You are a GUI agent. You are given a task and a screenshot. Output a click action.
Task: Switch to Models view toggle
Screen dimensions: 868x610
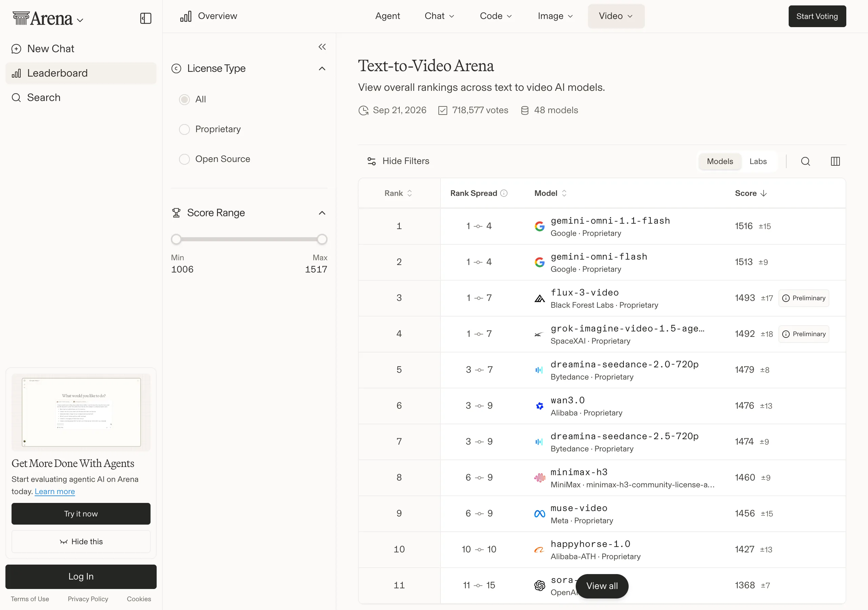click(x=720, y=161)
